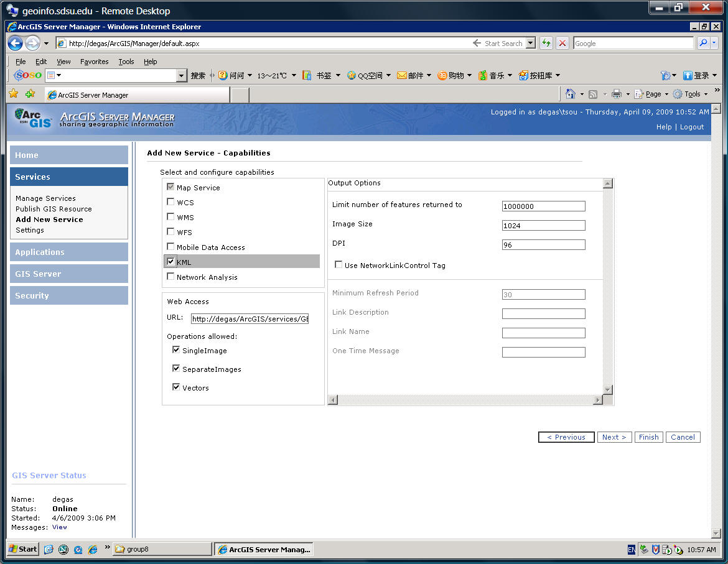Launch Internet Explorer from the quick launch bar
728x564 pixels.
(93, 550)
